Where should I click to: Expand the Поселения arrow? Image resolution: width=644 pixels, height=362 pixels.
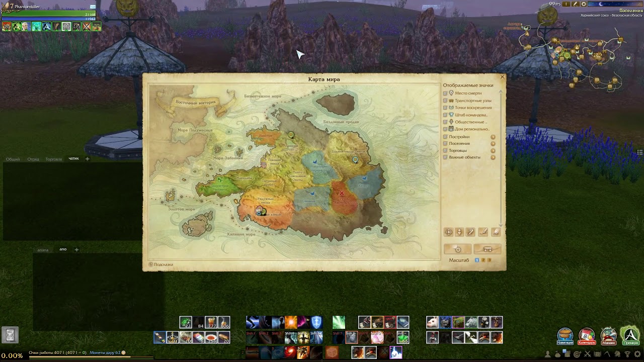pos(493,144)
